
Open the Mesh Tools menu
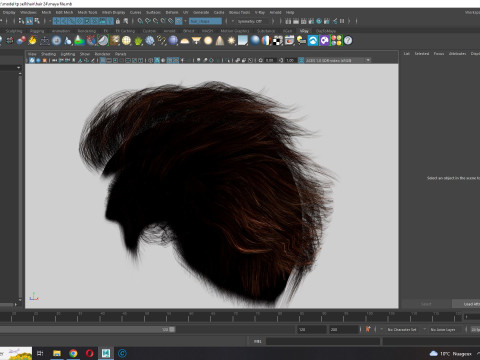[x=87, y=12]
